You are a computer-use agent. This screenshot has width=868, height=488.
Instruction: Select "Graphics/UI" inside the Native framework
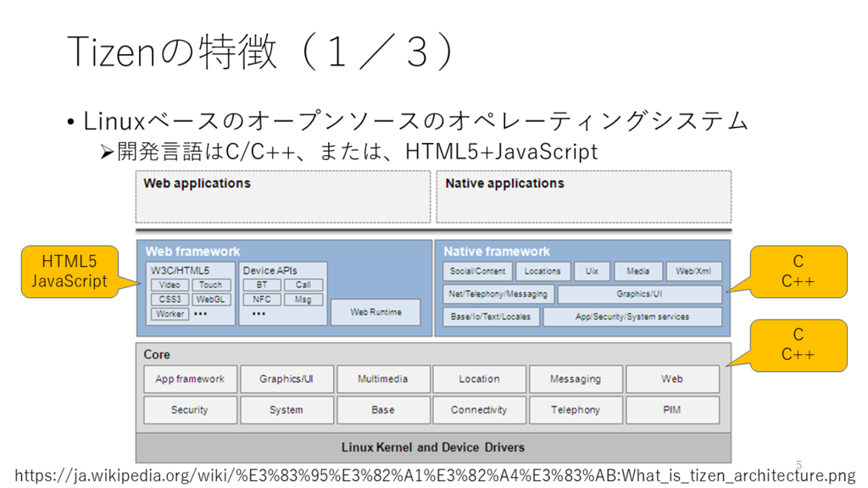click(639, 294)
